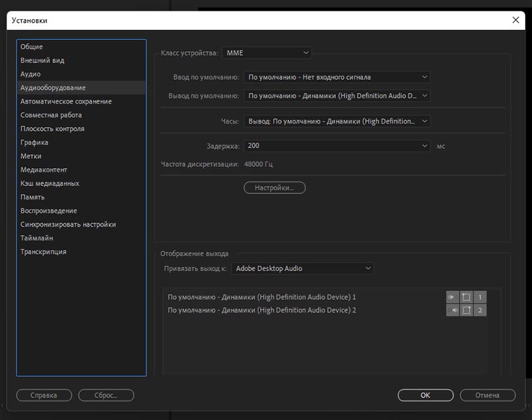The height and width of the screenshot is (420, 532).
Task: Click channel number 2 icon
Action: [x=479, y=310]
